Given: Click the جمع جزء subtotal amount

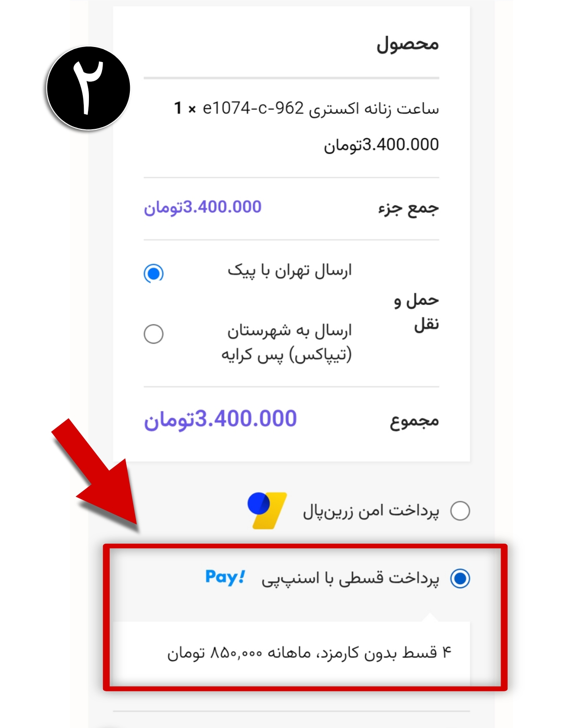Looking at the screenshot, I should click(202, 207).
